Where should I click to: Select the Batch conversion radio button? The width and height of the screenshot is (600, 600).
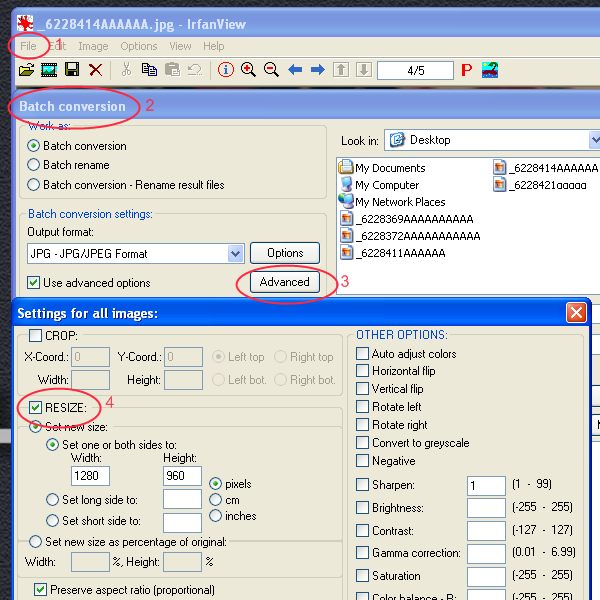pyautogui.click(x=34, y=146)
